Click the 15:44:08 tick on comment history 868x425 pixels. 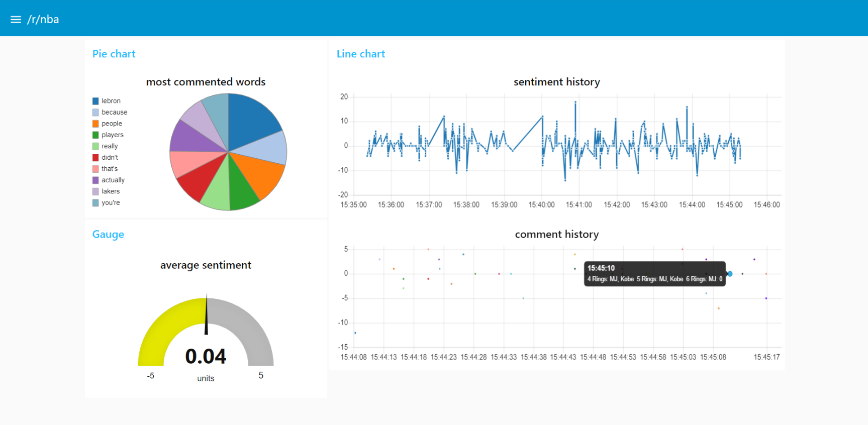tap(354, 358)
